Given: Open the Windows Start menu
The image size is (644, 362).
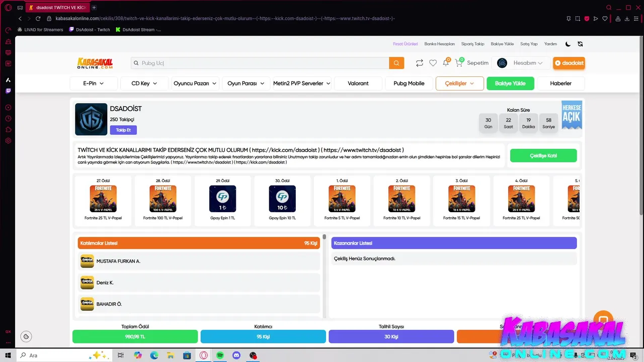Looking at the screenshot, I should (9, 355).
